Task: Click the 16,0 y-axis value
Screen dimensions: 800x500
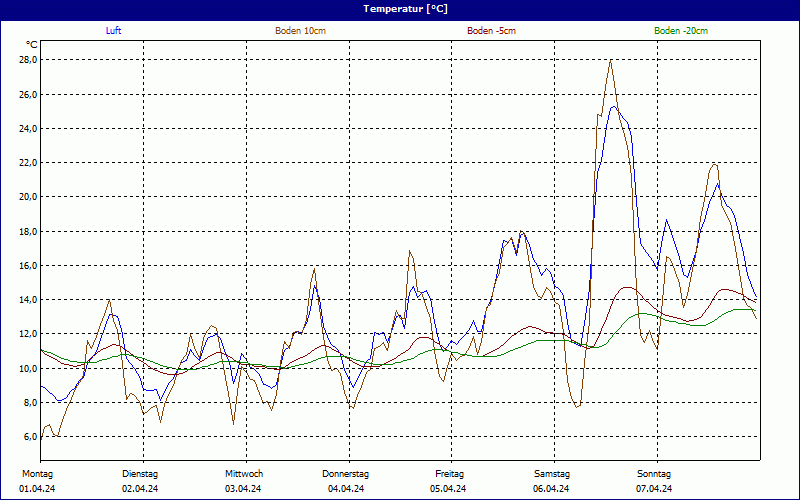Action: tap(28, 266)
